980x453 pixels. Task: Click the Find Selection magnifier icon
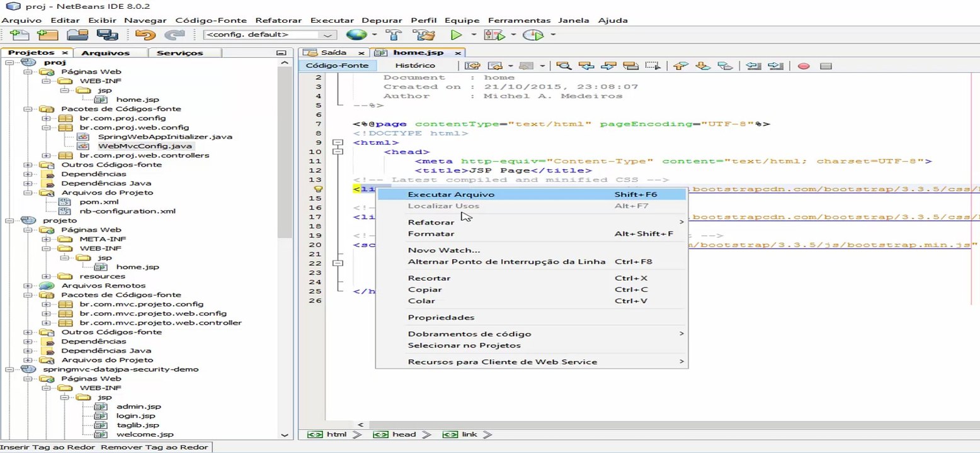pos(564,65)
